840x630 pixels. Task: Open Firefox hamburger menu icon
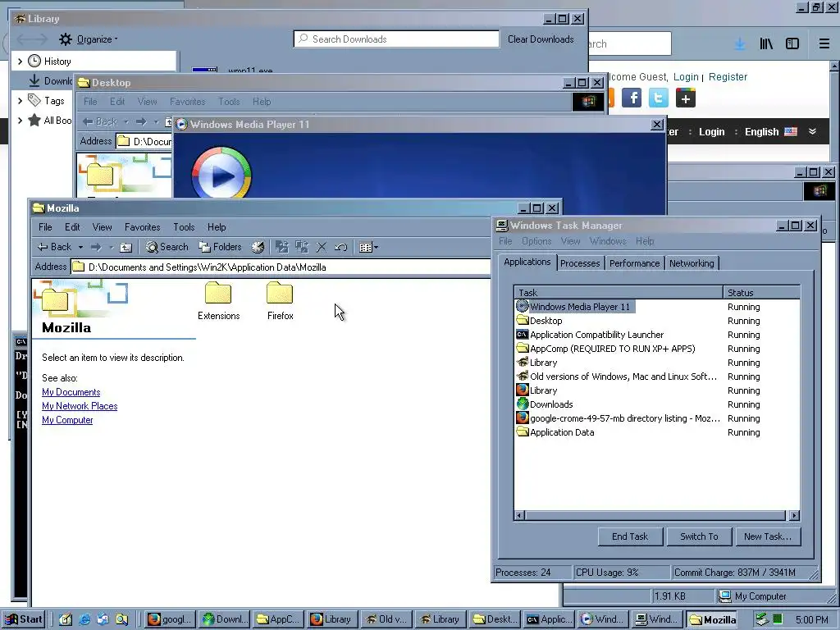coord(824,44)
